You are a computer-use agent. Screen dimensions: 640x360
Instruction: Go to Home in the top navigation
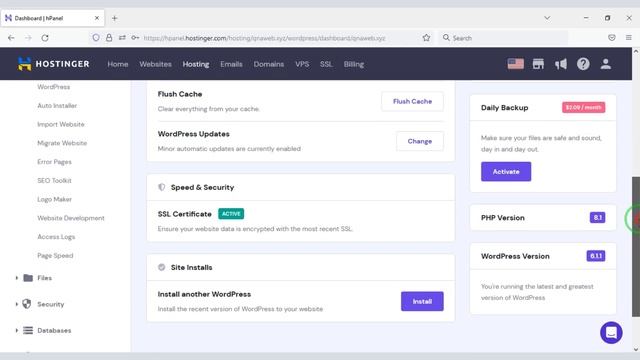pyautogui.click(x=118, y=64)
